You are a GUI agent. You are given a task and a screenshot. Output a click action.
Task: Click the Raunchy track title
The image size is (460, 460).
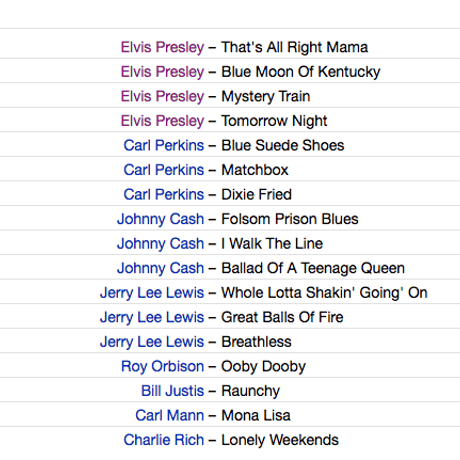point(251,391)
